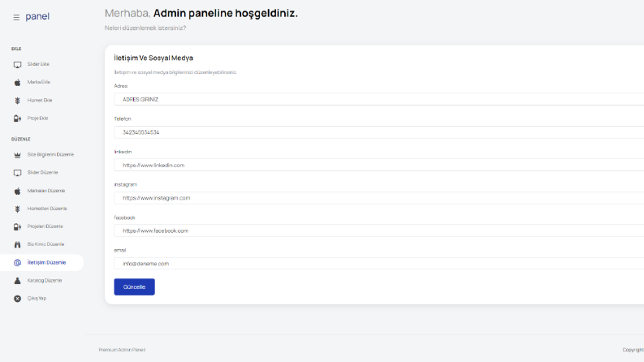Toggle the hamburger menu icon
This screenshot has height=362, width=644.
pos(16,17)
